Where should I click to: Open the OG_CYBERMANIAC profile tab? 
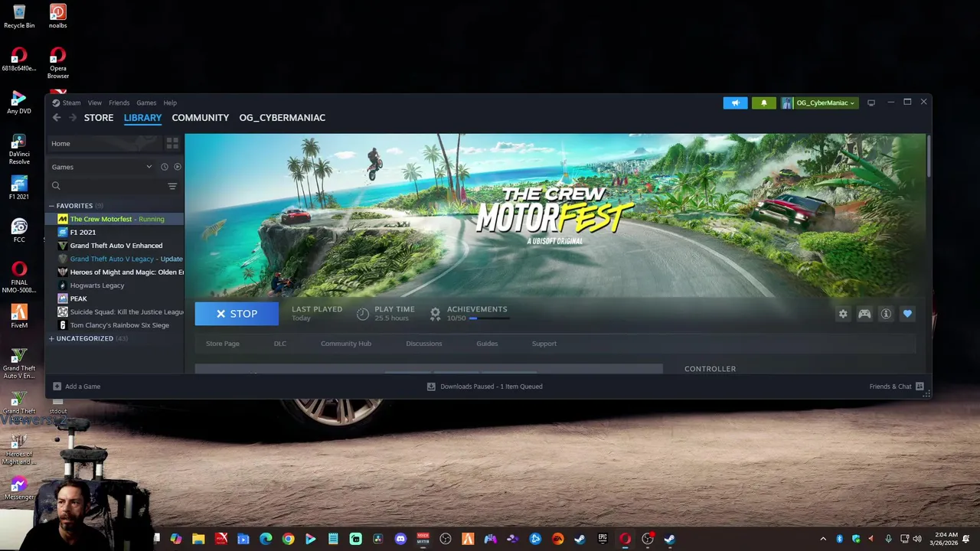282,117
